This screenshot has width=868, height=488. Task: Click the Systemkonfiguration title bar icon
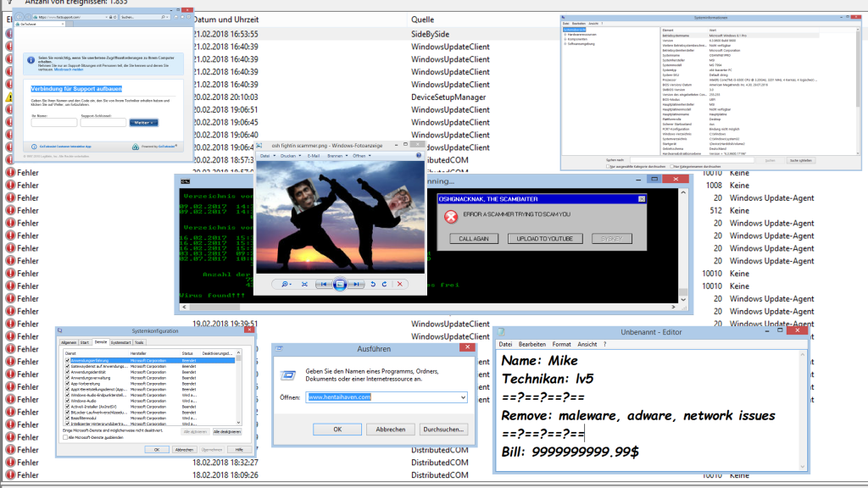click(x=60, y=331)
